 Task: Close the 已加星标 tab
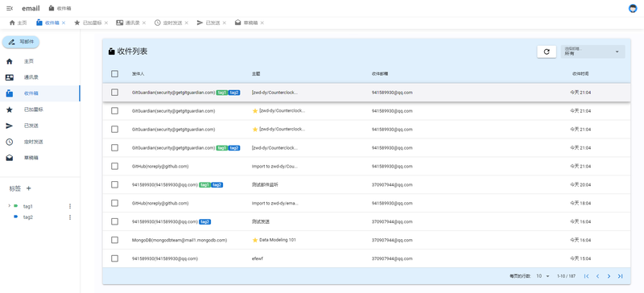[x=106, y=23]
